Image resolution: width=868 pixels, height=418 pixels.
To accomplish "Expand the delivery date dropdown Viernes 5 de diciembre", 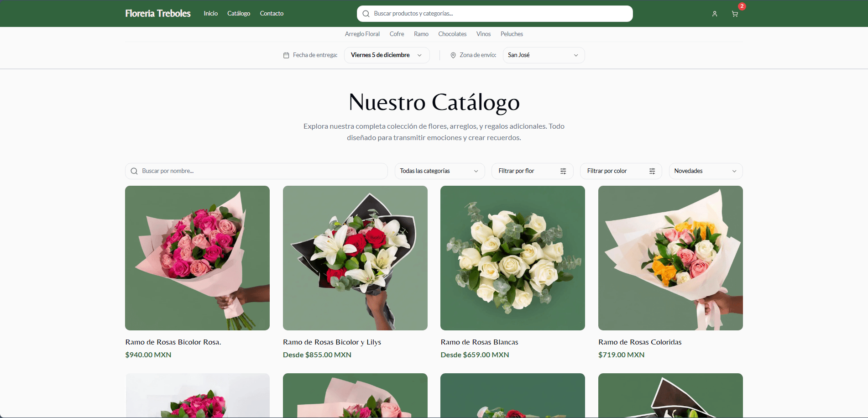I will coord(387,55).
